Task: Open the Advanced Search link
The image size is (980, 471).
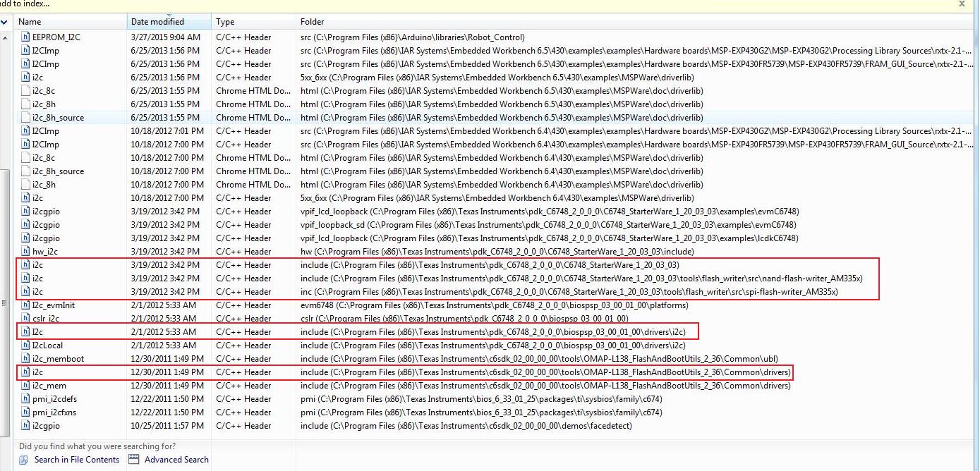Action: [x=176, y=459]
